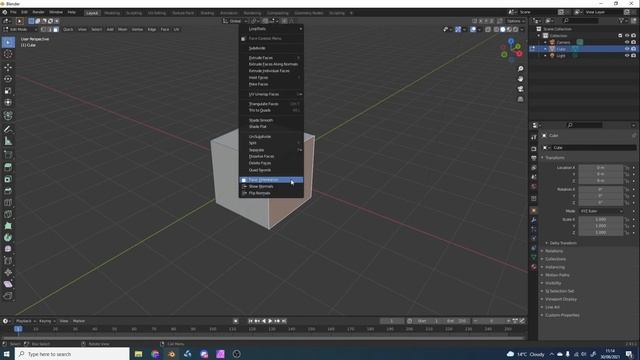640x360 pixels.
Task: Hide Camera with its eye icon
Action: [627, 42]
